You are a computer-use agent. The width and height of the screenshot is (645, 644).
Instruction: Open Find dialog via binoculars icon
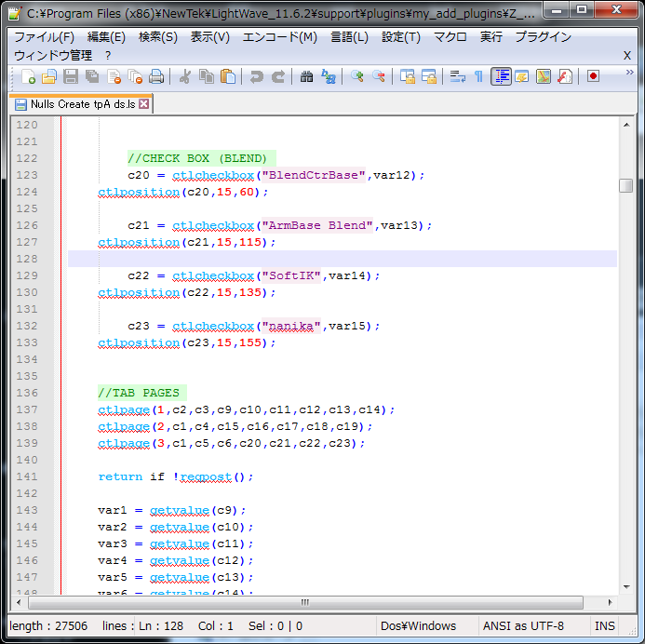point(306,76)
